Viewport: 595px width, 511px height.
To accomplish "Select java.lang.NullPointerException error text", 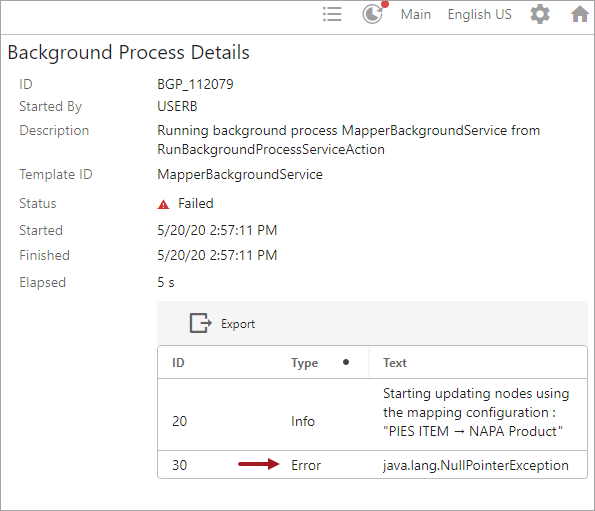I will point(475,465).
